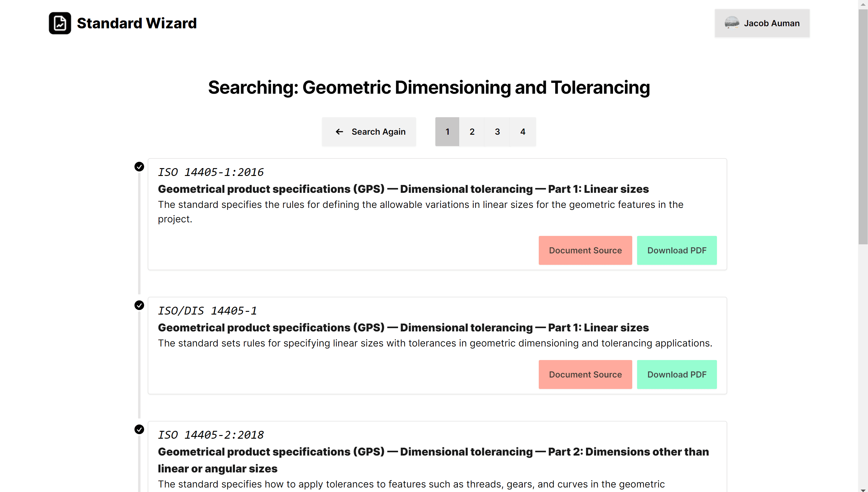Click Search Again to return to search
The image size is (868, 492).
[x=369, y=132]
